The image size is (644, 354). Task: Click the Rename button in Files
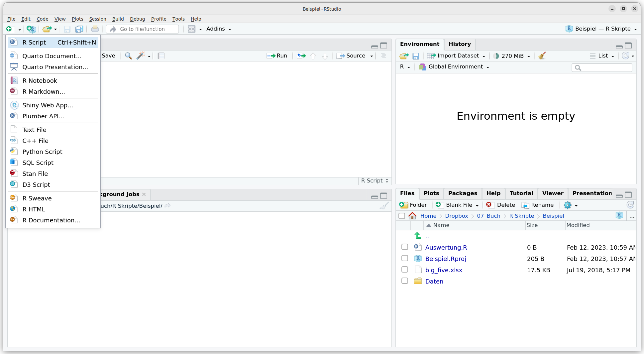click(537, 205)
